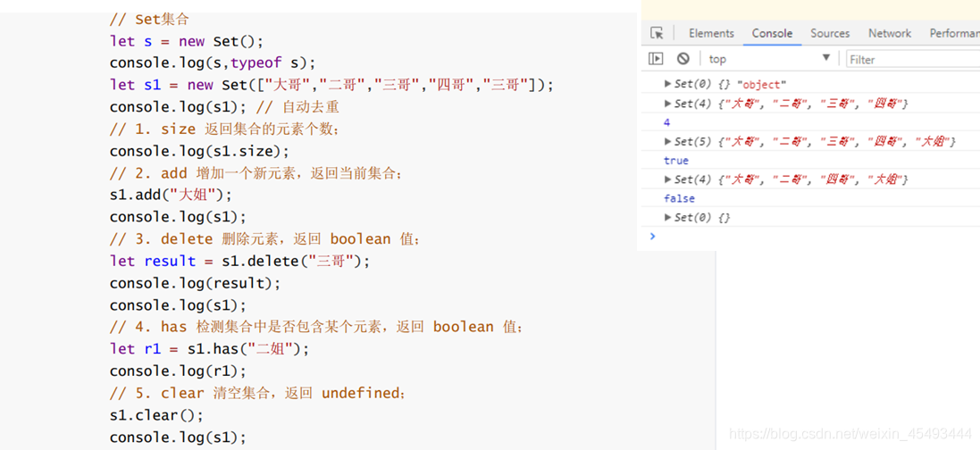Viewport: 980px width, 450px height.
Task: Open the Network tab
Action: 890,33
